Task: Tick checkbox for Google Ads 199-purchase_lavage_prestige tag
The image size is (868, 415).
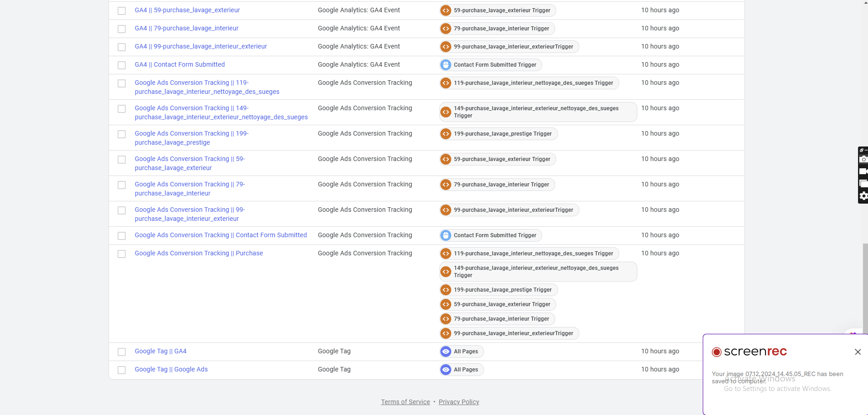Action: point(122,134)
